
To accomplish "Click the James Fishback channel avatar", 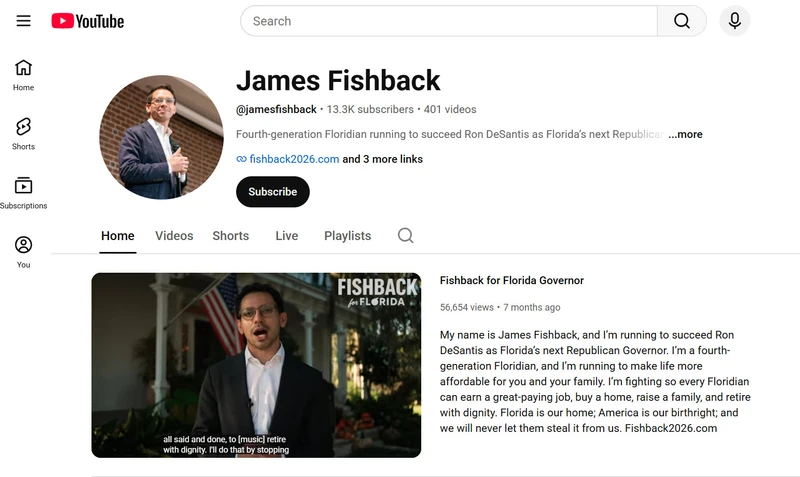I will coord(161,137).
